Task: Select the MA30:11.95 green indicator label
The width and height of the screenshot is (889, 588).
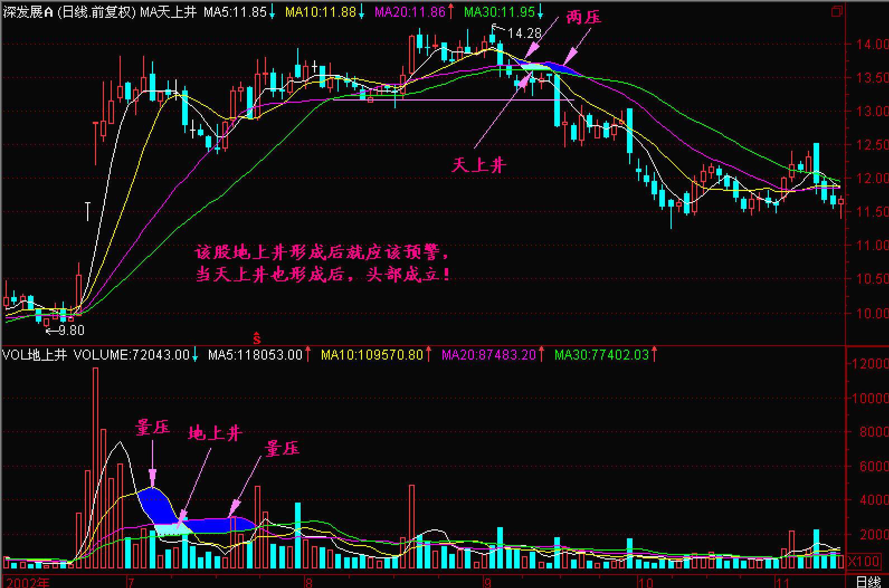Action: point(499,12)
